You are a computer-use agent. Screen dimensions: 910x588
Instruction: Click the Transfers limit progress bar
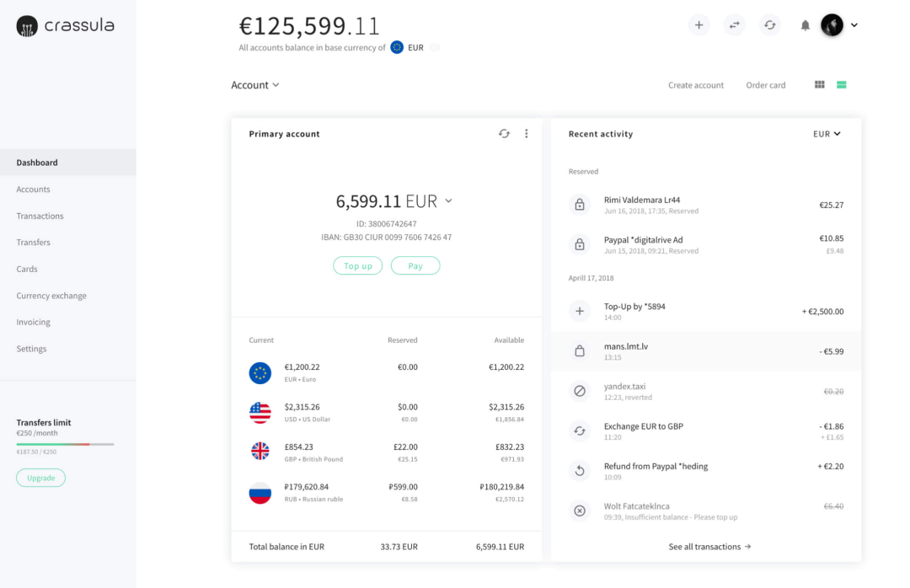point(65,444)
